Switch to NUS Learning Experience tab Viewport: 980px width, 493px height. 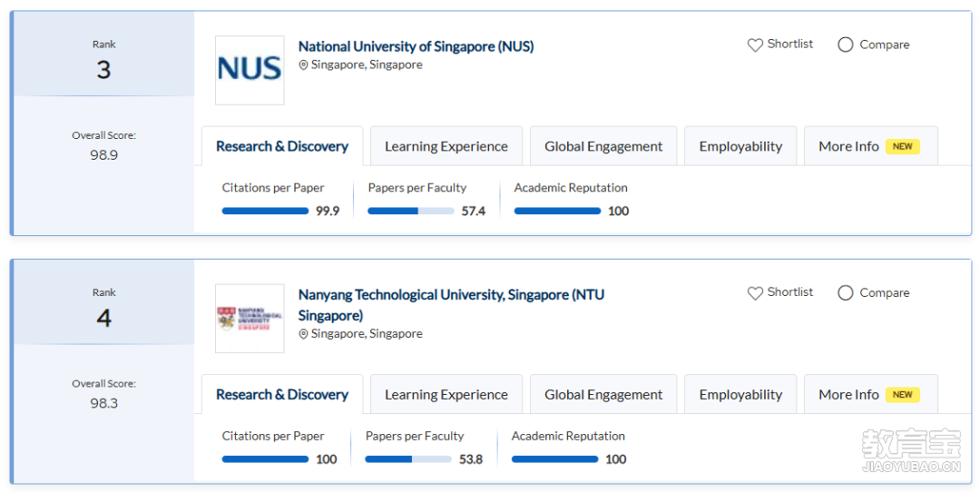pos(446,146)
